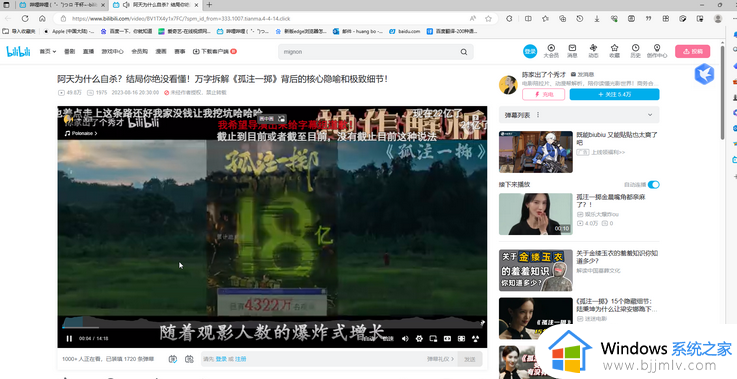Open the 大会员 icon in header
The width and height of the screenshot is (737, 379).
pyautogui.click(x=551, y=51)
